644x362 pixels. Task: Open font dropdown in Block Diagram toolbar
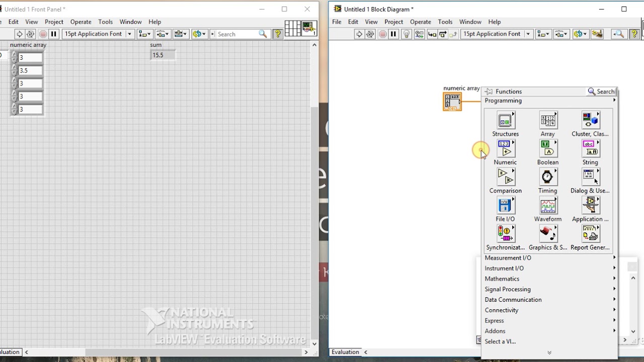coord(497,34)
